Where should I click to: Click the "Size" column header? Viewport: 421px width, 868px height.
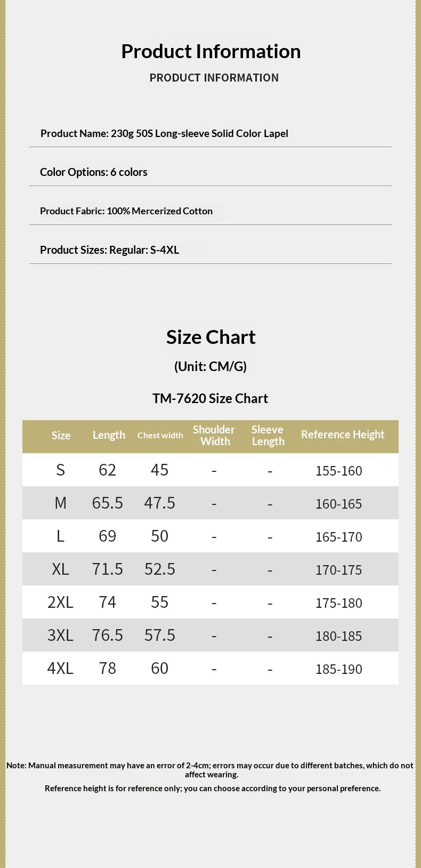(61, 436)
